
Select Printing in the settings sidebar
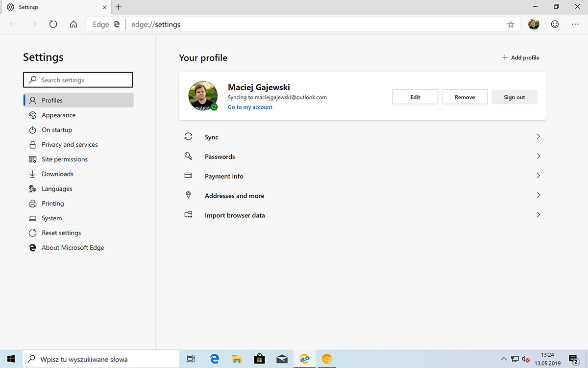point(78,203)
